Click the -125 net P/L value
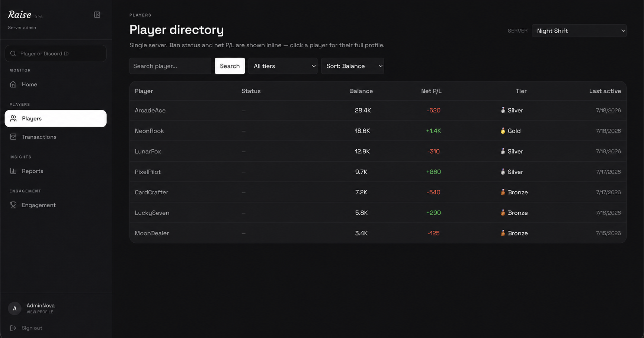Image resolution: width=644 pixels, height=338 pixels. [433, 233]
